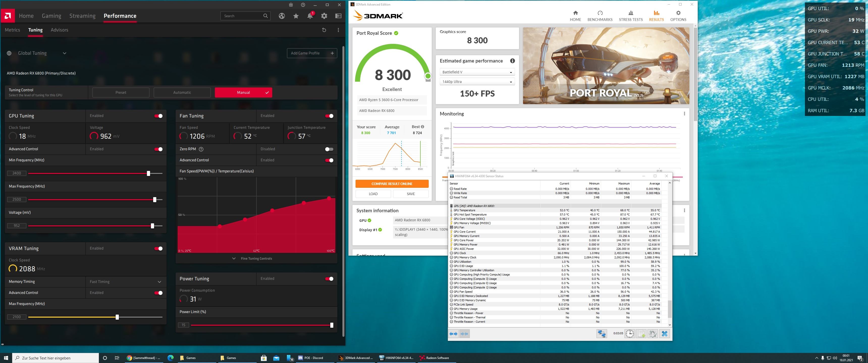The image size is (868, 363).
Task: Select the Preset tuning control
Action: 121,92
